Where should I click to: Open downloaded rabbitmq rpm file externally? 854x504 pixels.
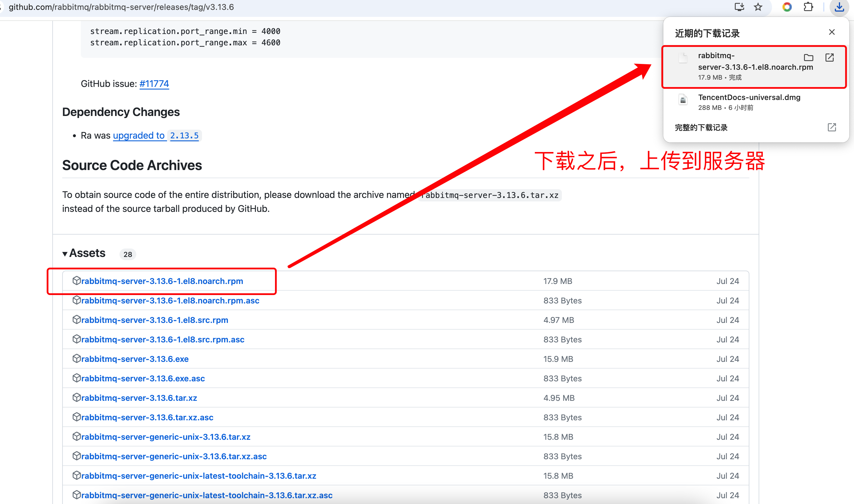830,57
